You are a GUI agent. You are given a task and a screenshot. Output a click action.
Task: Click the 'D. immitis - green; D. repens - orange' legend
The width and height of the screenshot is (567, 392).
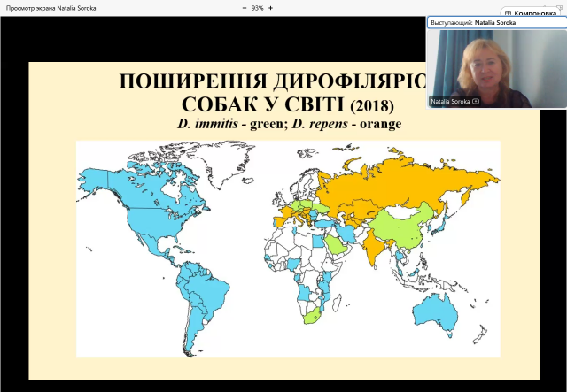290,124
